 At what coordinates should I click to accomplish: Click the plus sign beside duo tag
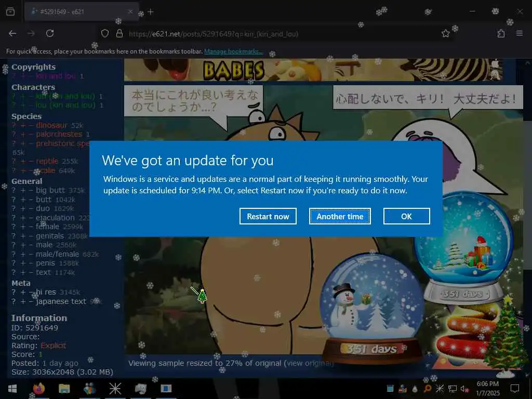(x=23, y=208)
